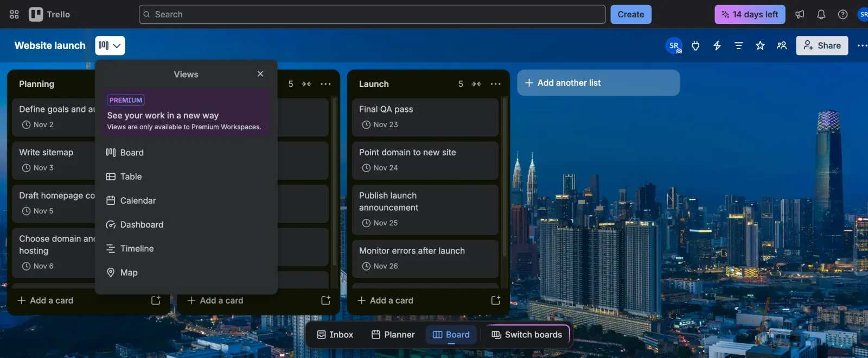Click the Trello logo

point(50,15)
